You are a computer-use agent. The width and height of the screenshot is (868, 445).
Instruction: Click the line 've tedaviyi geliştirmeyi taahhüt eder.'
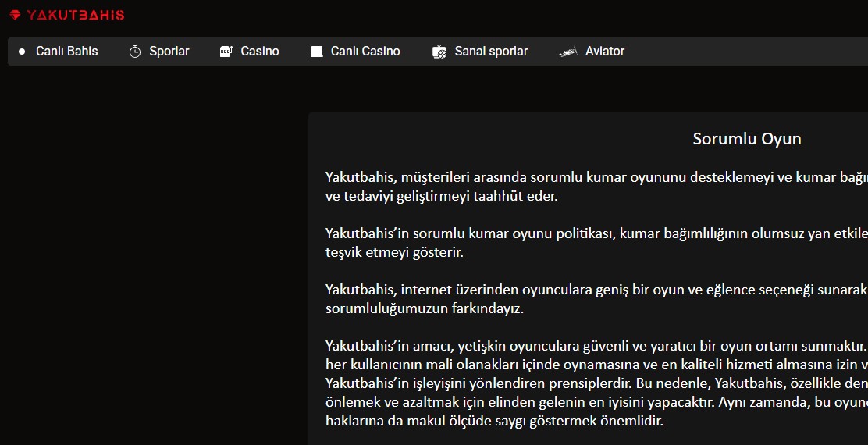coord(442,196)
